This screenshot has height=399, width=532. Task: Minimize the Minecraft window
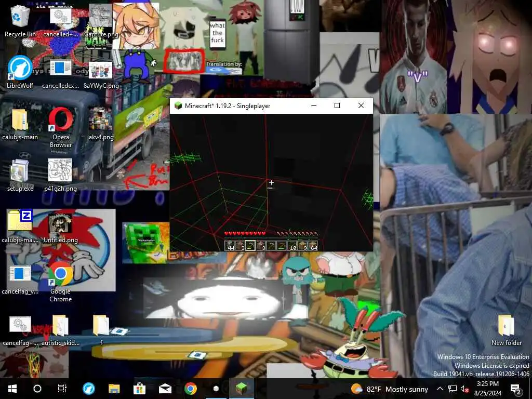click(x=314, y=105)
